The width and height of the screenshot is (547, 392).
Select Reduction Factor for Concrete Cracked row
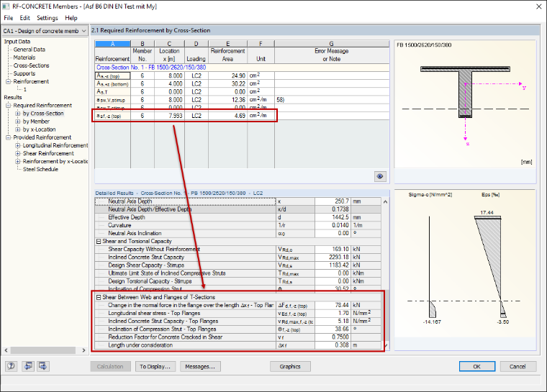238,337
